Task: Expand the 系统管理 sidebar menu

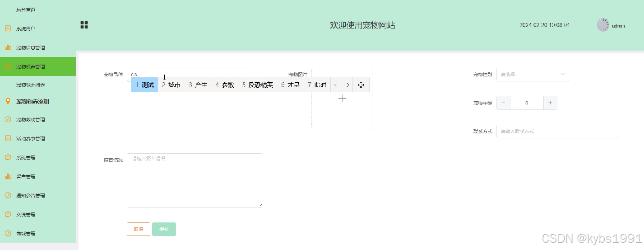Action: pyautogui.click(x=38, y=158)
